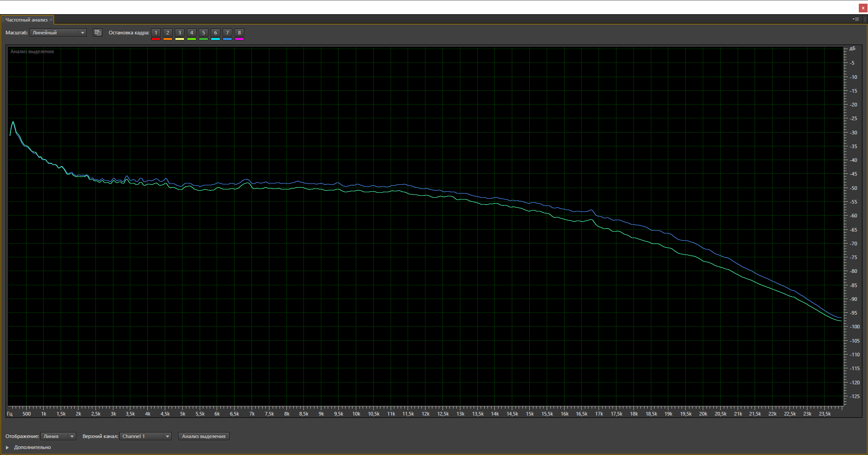The width and height of the screenshot is (868, 455).
Task: Open the Верхний канал Channel 1 dropdown
Action: tap(145, 436)
